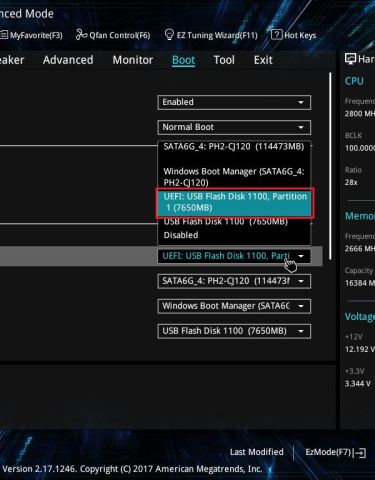The width and height of the screenshot is (375, 480).
Task: Click the Qfan Control(F6) label
Action: point(120,35)
